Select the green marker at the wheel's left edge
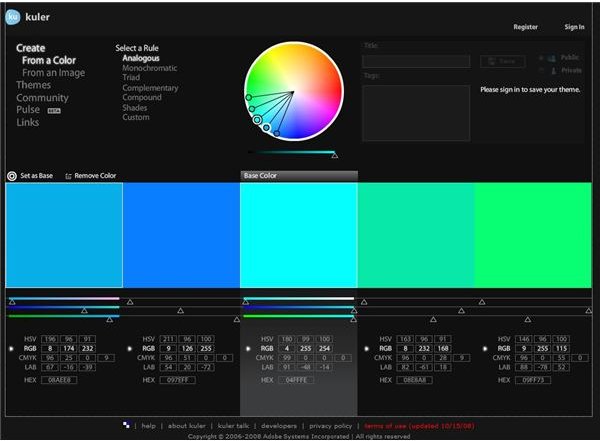The width and height of the screenshot is (600, 441). point(249,98)
